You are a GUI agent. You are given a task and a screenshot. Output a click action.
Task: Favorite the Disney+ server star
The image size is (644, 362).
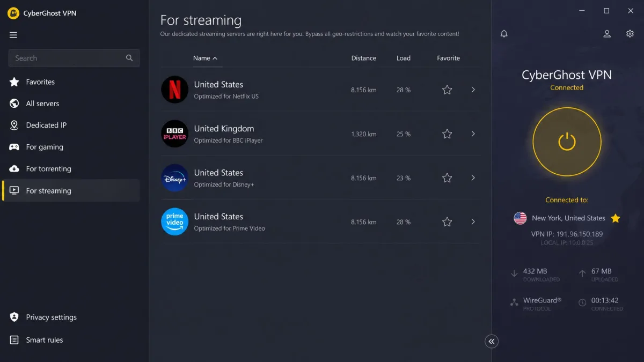(x=447, y=178)
